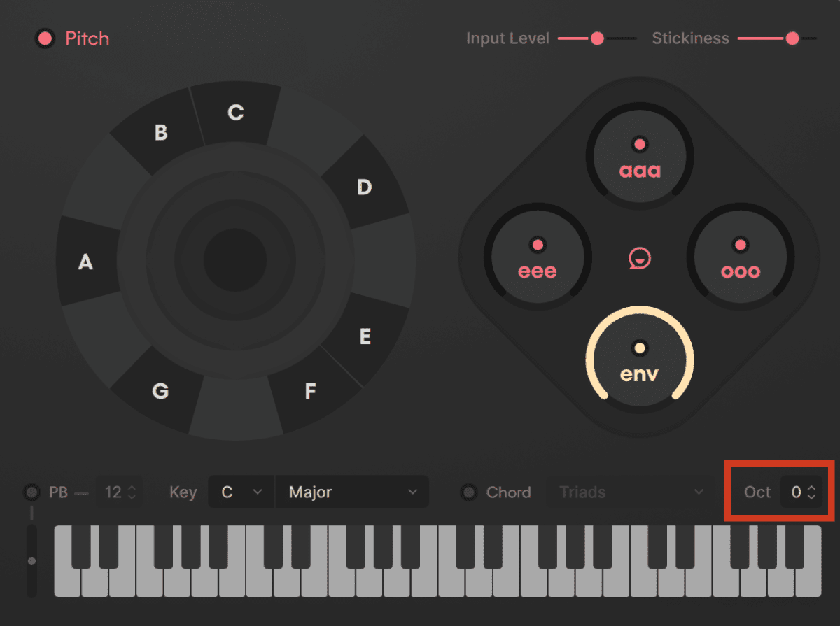
Task: Select note F on the pitch wheel
Action: (x=311, y=392)
